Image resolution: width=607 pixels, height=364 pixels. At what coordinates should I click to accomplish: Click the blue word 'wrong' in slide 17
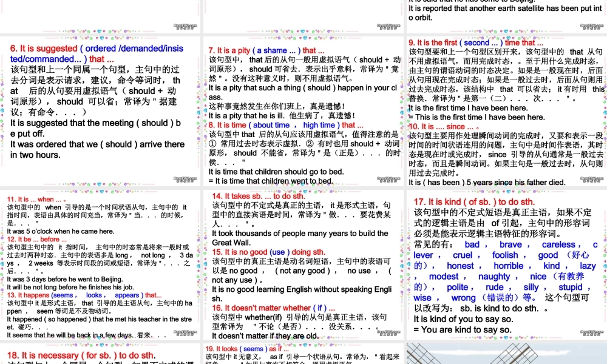[x=463, y=298]
